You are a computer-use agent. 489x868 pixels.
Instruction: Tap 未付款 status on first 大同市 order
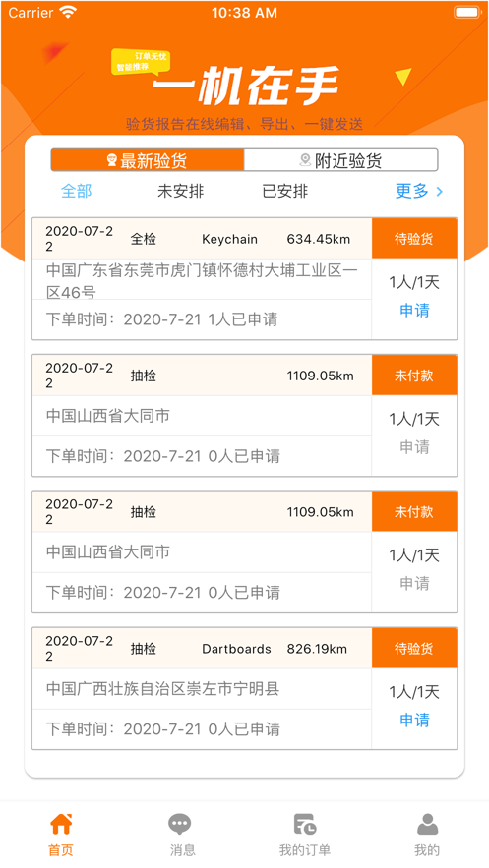pyautogui.click(x=414, y=376)
